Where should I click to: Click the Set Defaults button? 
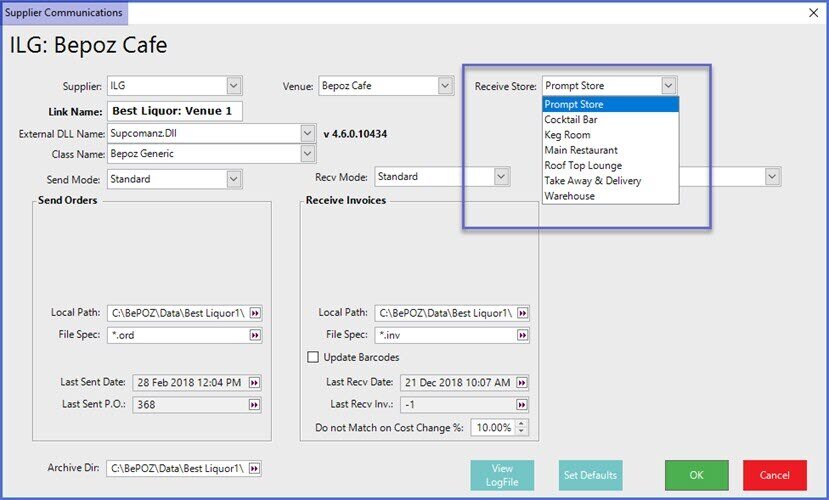pyautogui.click(x=591, y=475)
